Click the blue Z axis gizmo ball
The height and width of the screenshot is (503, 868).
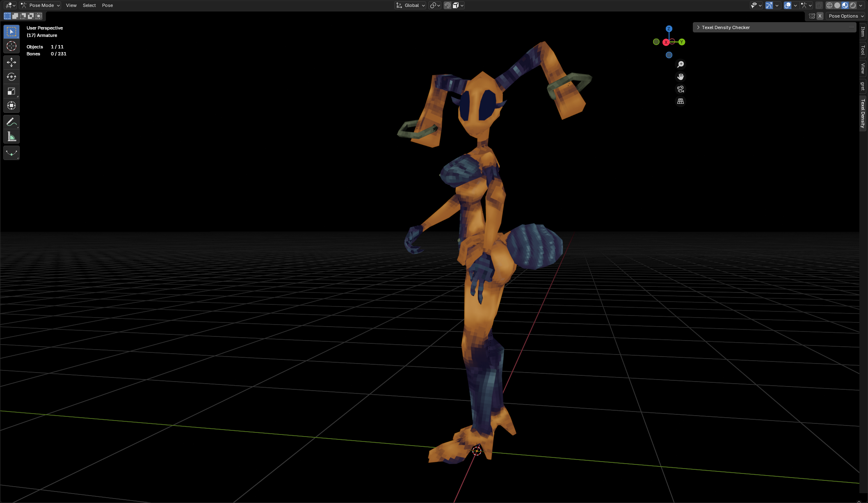(x=669, y=29)
